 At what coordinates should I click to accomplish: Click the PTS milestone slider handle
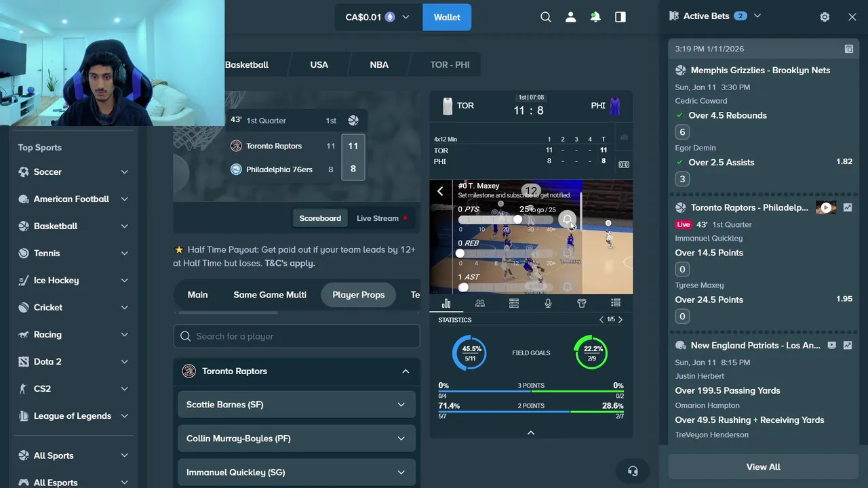point(517,220)
